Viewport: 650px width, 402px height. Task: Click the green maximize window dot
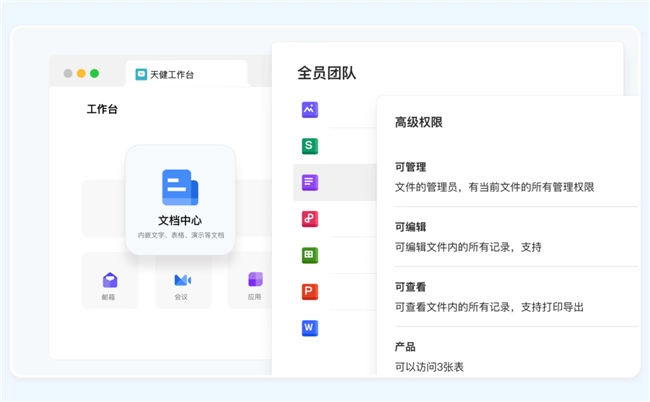coord(95,73)
